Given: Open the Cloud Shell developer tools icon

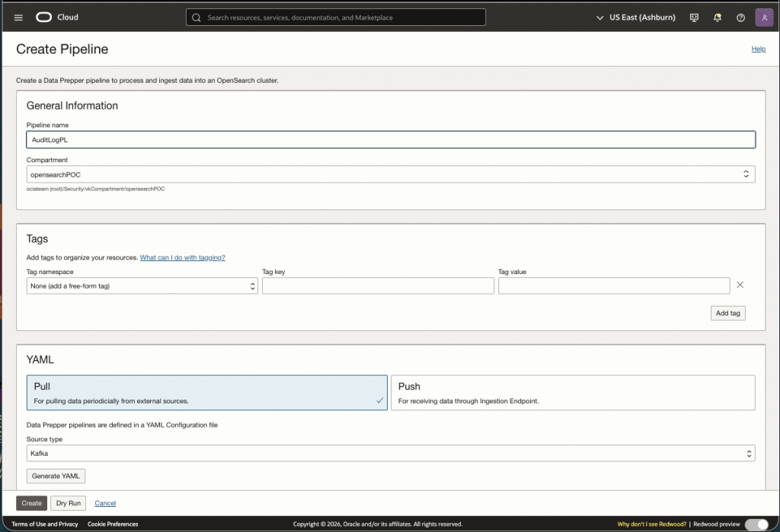Looking at the screenshot, I should click(x=694, y=18).
